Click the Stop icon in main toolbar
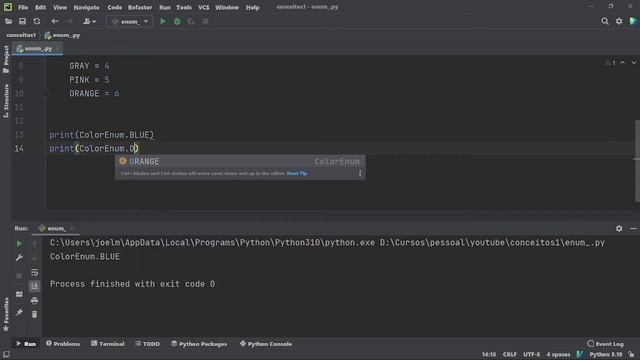The image size is (640, 360). point(205,21)
